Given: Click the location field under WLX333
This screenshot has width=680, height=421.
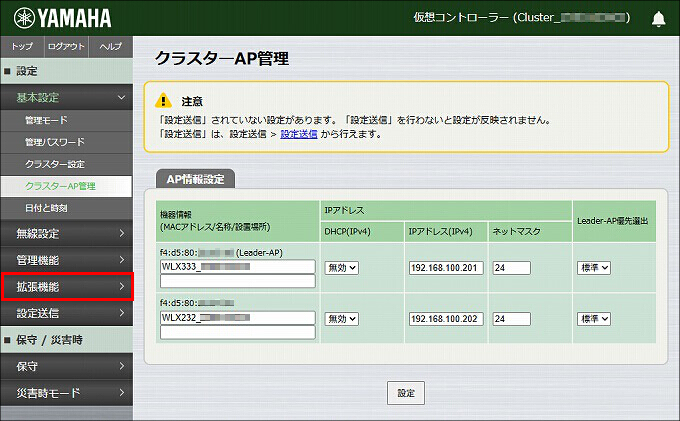Looking at the screenshot, I should (238, 281).
